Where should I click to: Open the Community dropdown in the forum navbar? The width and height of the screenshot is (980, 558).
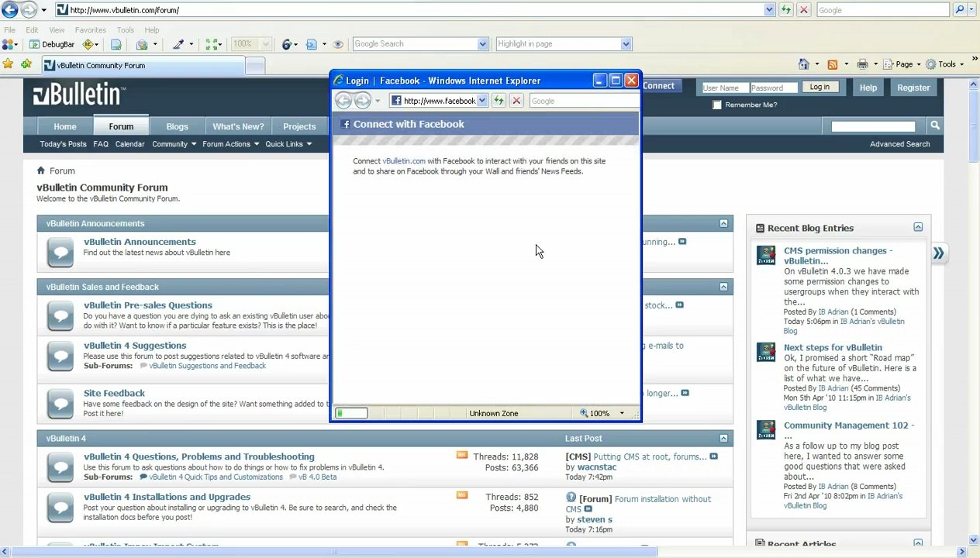pos(173,144)
